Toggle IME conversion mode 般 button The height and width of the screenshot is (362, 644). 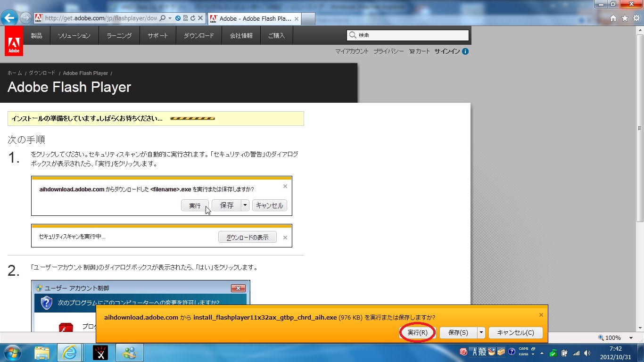[482, 352]
